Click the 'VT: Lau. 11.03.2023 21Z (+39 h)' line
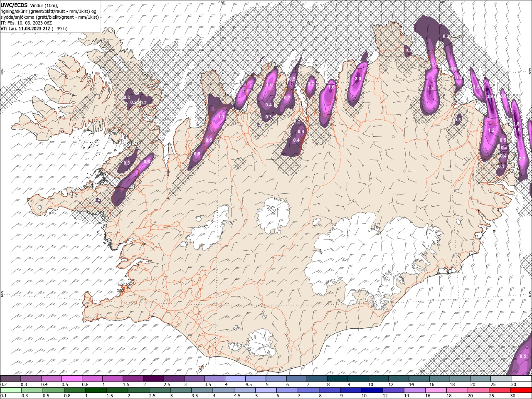 point(34,29)
